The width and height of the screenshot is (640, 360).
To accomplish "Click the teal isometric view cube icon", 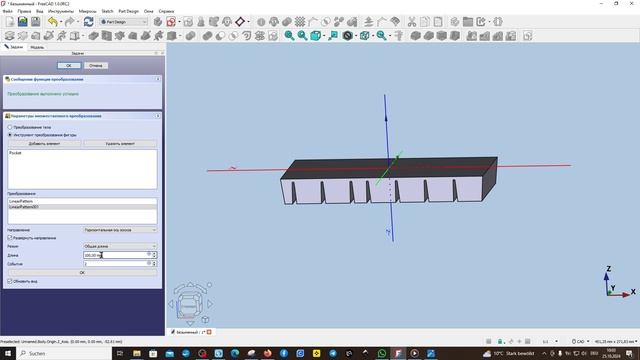I will click(x=316, y=36).
